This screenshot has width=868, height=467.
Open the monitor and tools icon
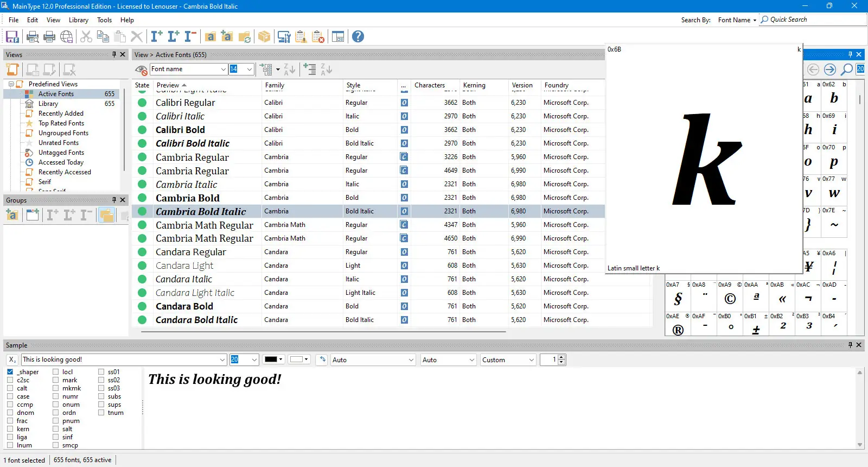point(284,37)
